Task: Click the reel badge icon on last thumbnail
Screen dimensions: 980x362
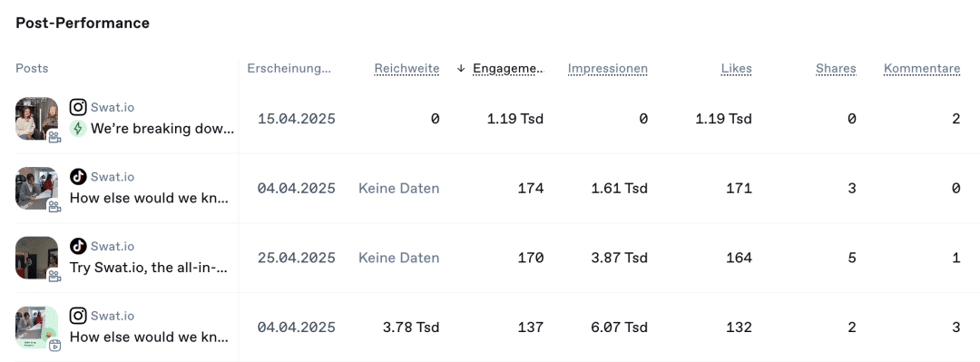Action: coord(54,345)
